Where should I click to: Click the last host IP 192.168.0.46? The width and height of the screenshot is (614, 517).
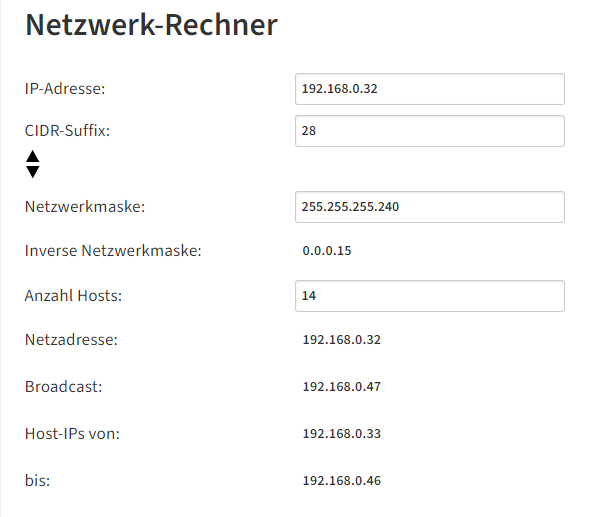click(x=341, y=481)
